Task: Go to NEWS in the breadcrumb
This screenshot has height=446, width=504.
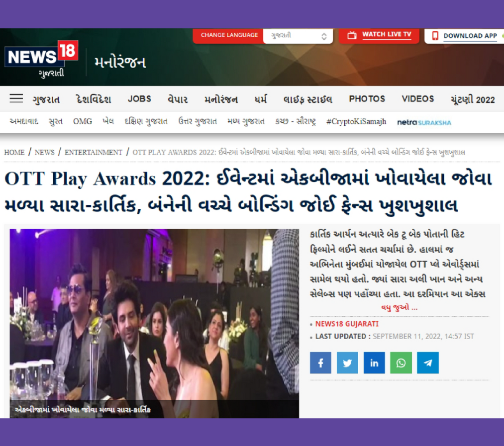Action: [45, 152]
